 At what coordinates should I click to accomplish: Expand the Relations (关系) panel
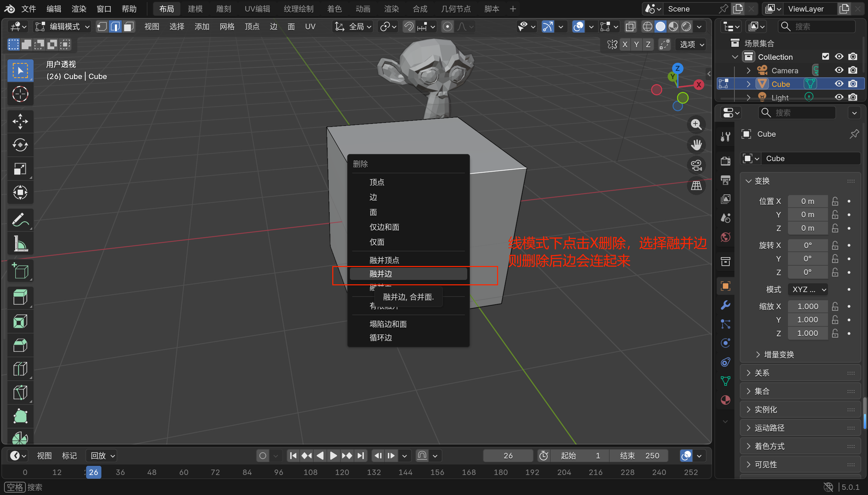pos(762,373)
